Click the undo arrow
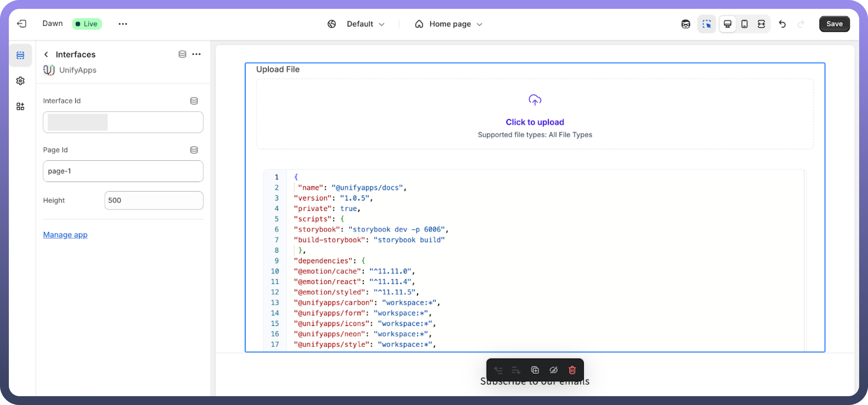Image resolution: width=868 pixels, height=405 pixels. tap(782, 24)
